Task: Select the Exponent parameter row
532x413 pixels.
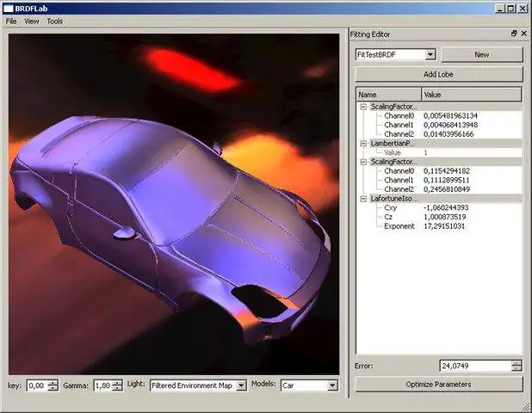Action: pos(441,226)
